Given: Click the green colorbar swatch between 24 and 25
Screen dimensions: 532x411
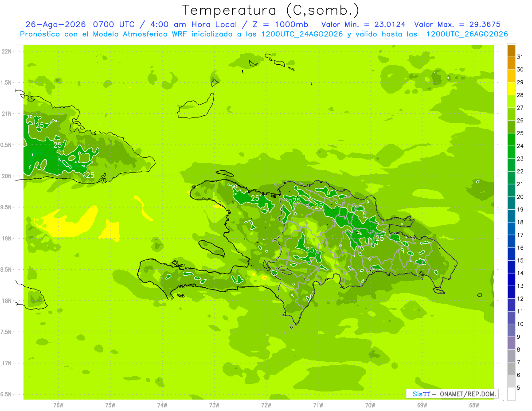Looking at the screenshot, I should [x=511, y=140].
